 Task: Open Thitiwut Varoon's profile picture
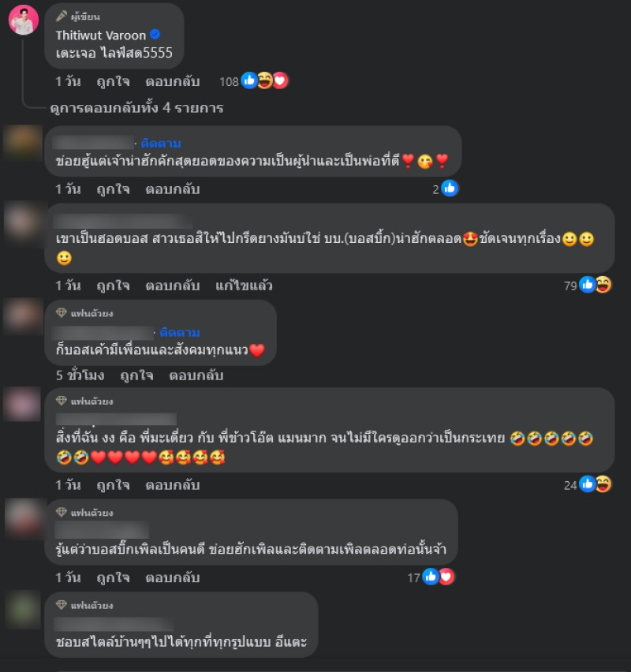pos(24,20)
